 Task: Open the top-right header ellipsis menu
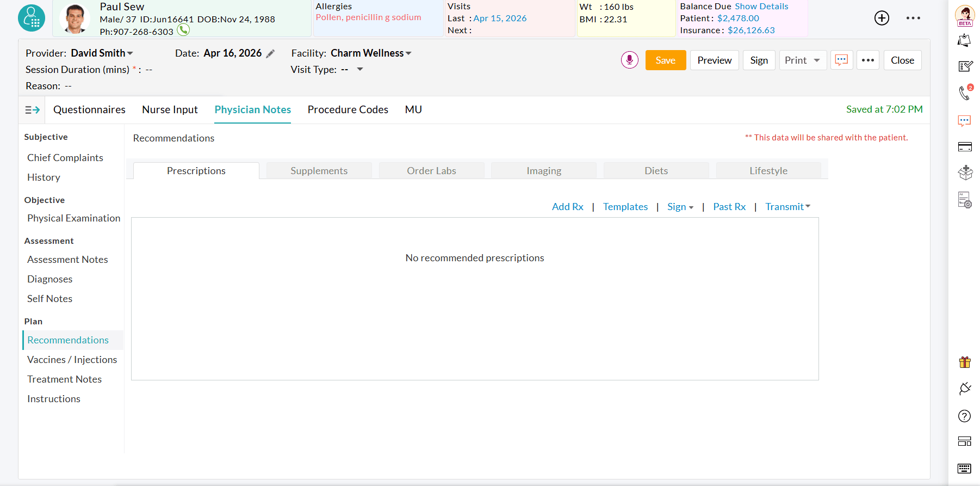pos(913,18)
